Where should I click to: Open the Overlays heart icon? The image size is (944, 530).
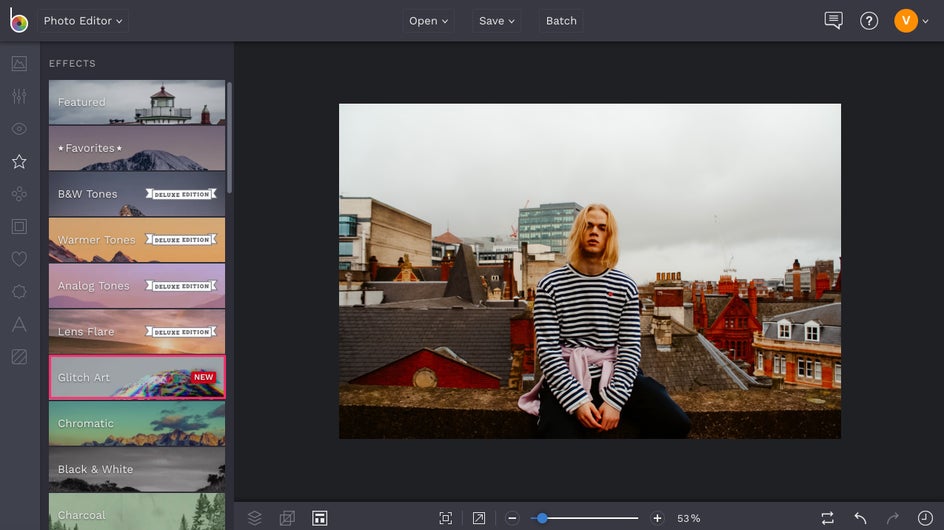point(19,259)
